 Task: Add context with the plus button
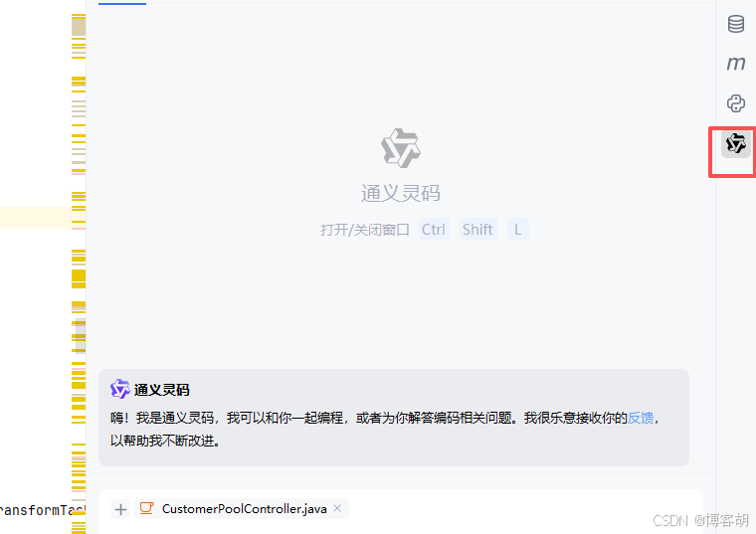(120, 509)
